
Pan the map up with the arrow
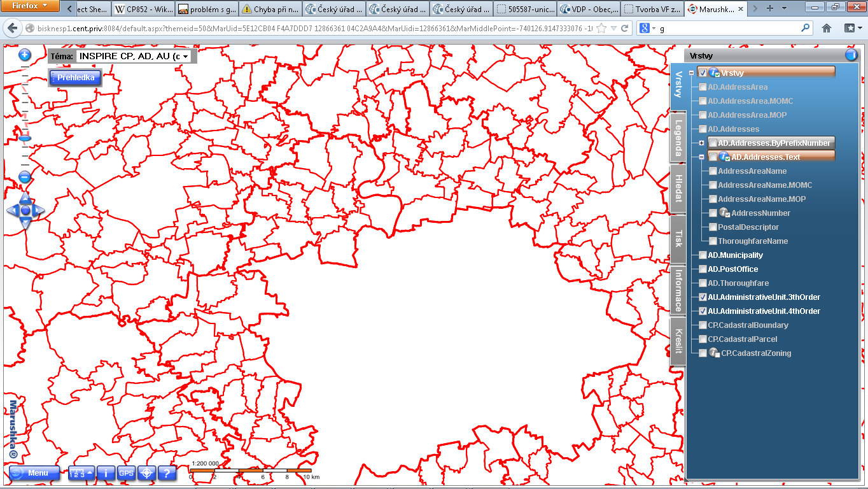(25, 198)
